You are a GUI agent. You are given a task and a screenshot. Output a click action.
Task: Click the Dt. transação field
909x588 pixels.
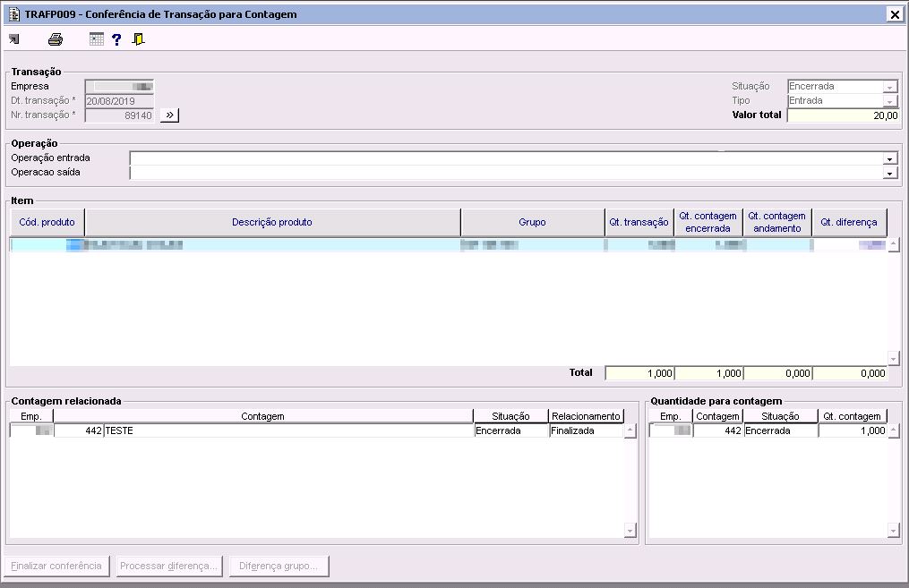119,101
